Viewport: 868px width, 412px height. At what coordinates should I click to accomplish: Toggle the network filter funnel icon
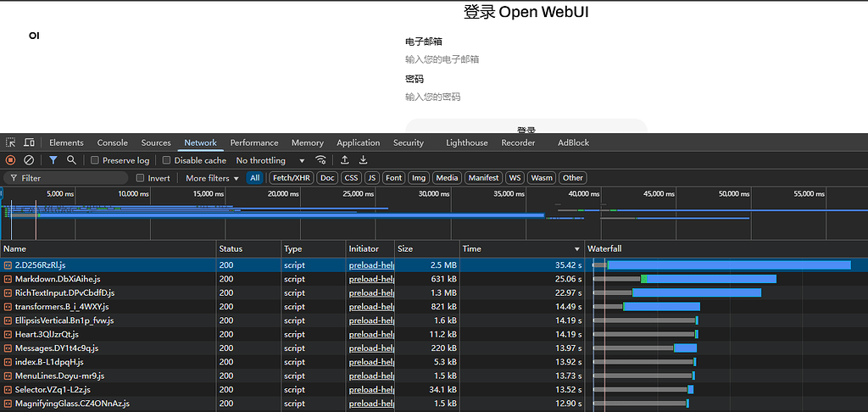point(53,160)
